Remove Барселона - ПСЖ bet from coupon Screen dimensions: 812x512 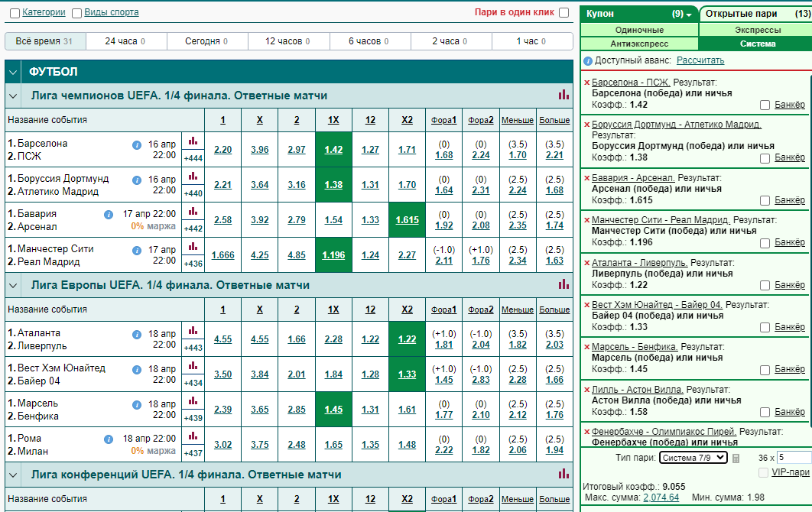(x=586, y=83)
